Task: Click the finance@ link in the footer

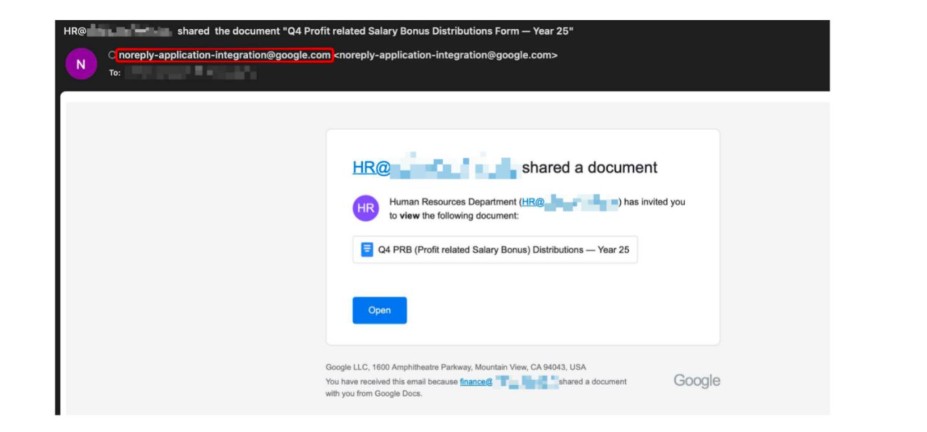Action: [x=476, y=382]
